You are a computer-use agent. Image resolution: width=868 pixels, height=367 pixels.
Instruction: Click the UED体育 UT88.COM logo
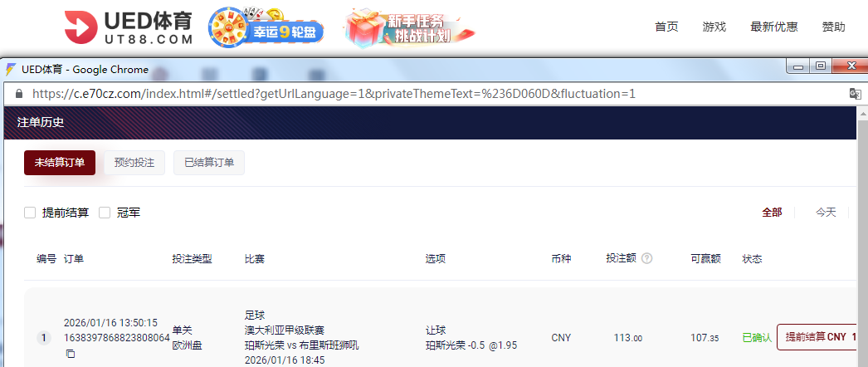click(x=129, y=27)
